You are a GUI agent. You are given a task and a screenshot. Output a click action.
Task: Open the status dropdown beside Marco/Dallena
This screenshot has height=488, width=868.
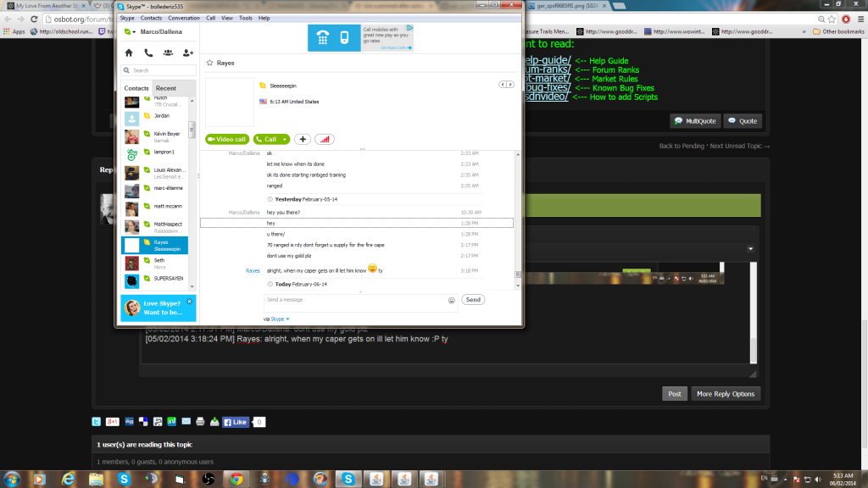(x=127, y=32)
